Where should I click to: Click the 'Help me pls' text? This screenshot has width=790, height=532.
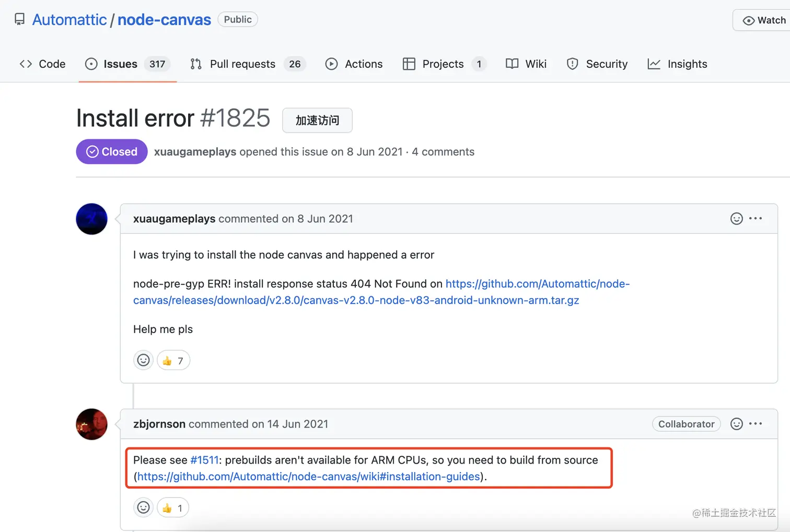point(163,329)
